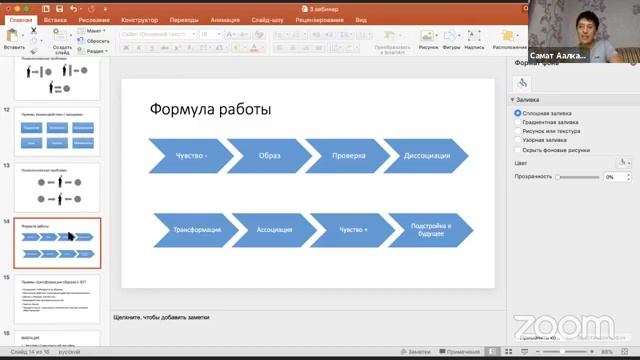This screenshot has width=640, height=360.
Task: Click the Picture (Рисунок) icon
Action: [427, 36]
